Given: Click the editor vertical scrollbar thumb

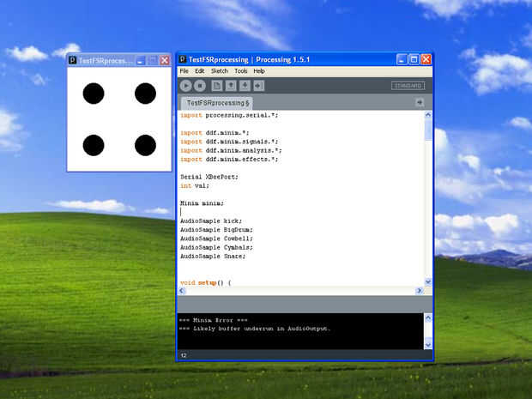Looking at the screenshot, I should [x=428, y=130].
